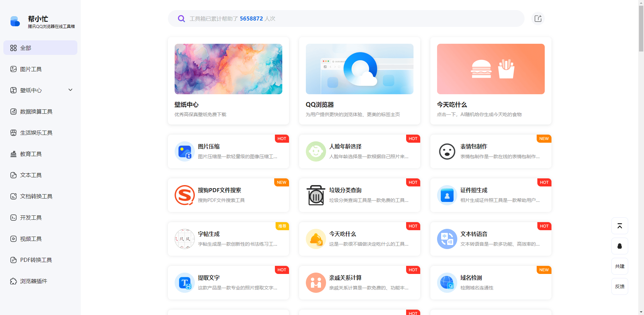Open the 提取文字 title link
Screen dimensions: 644x315
[209, 278]
